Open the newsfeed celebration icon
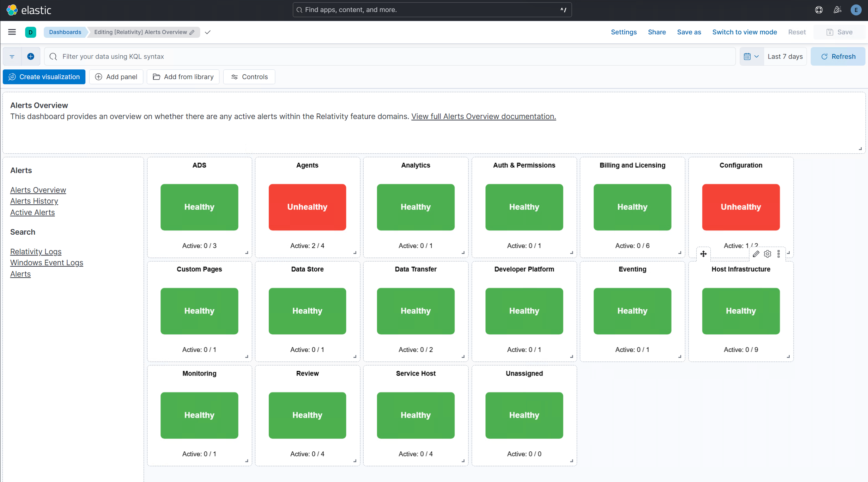The image size is (868, 482). pos(837,10)
